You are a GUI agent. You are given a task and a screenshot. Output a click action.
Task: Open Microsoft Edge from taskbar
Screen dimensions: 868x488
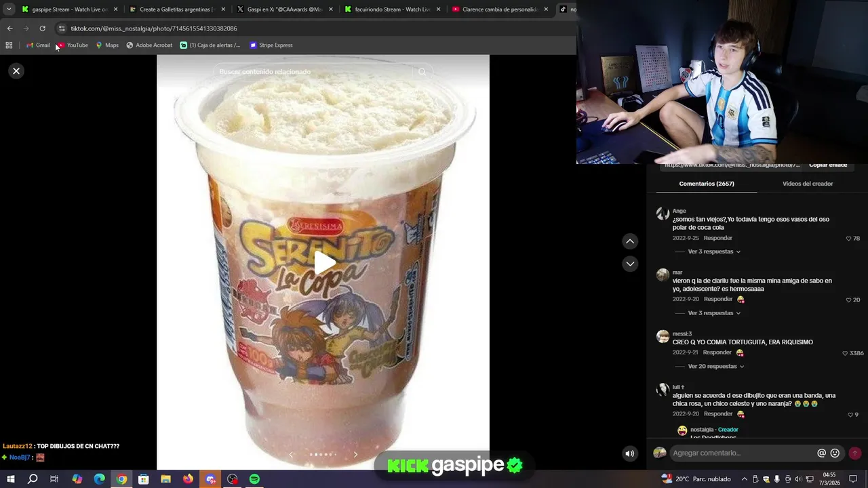coord(99,479)
